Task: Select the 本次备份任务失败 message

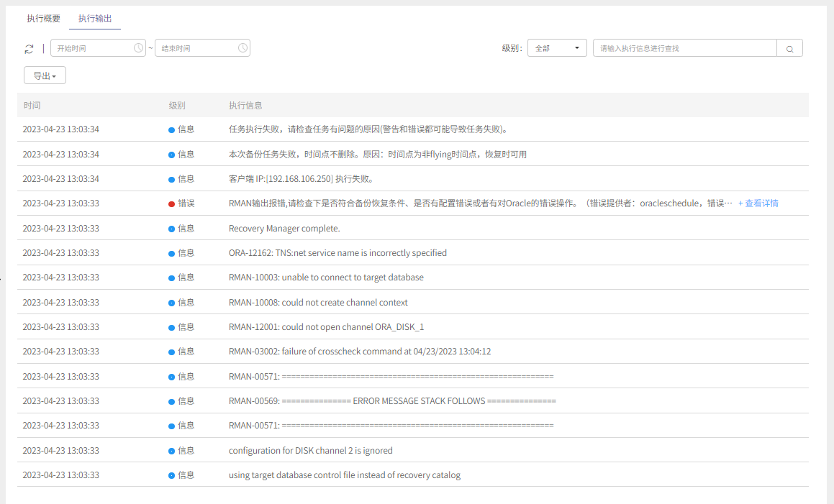Action: [378, 154]
